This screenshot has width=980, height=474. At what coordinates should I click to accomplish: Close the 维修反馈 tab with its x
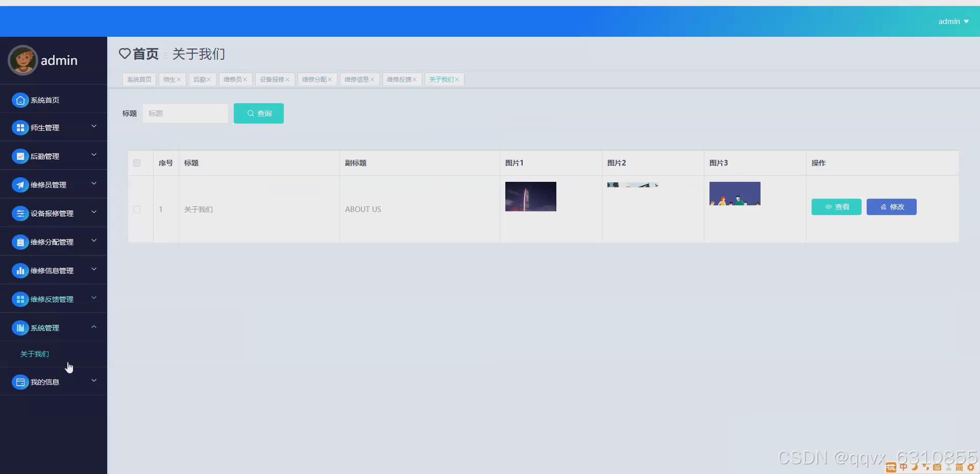coord(414,80)
